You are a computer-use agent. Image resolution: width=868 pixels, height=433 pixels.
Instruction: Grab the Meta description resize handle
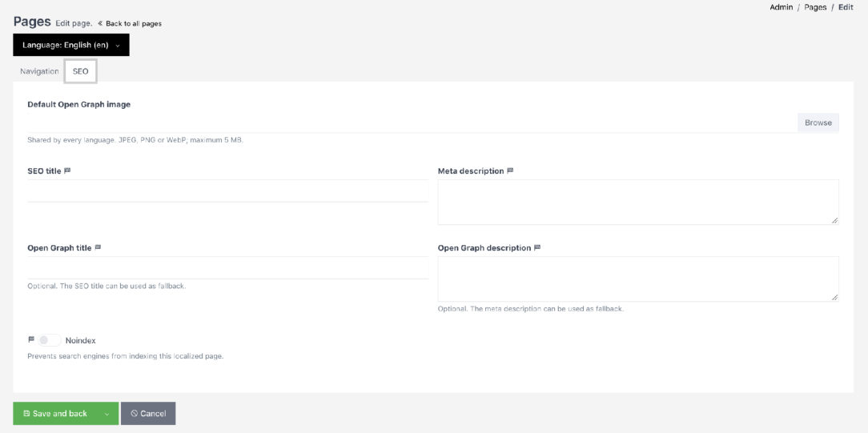[x=835, y=221]
